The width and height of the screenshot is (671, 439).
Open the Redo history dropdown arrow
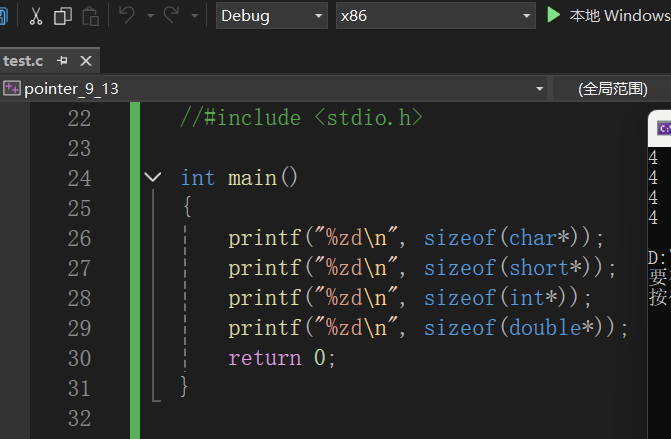[x=195, y=16]
